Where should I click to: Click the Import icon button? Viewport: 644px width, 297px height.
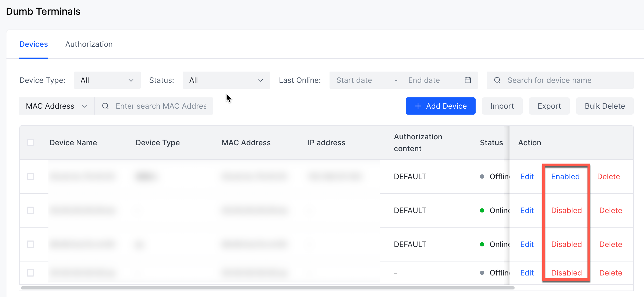(502, 106)
